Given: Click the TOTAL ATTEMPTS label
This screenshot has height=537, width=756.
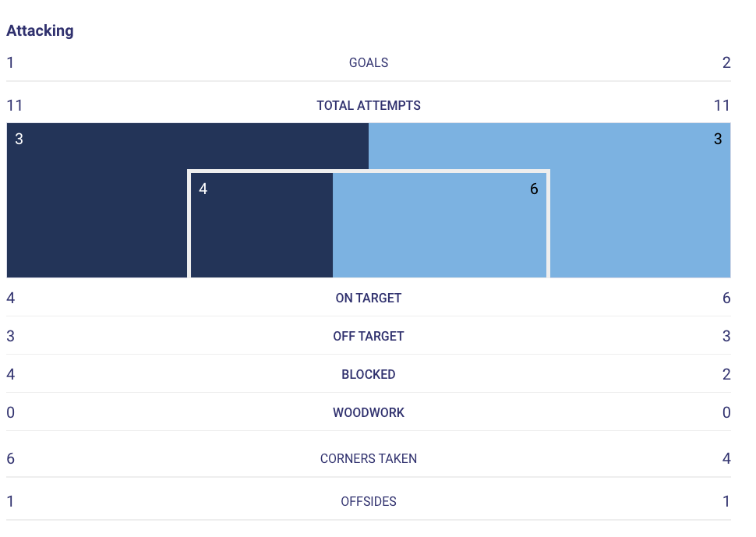Looking at the screenshot, I should coord(369,106).
